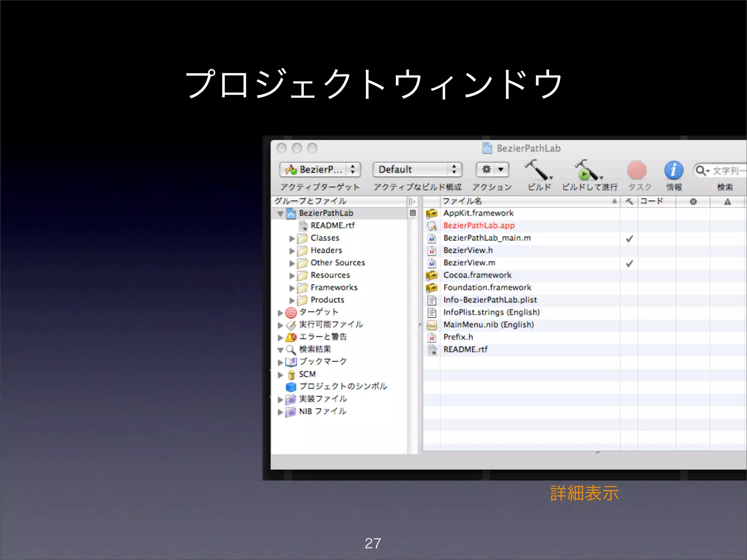Expand the NIB ファイル smart group
Screen dimensions: 747x560
coord(280,412)
